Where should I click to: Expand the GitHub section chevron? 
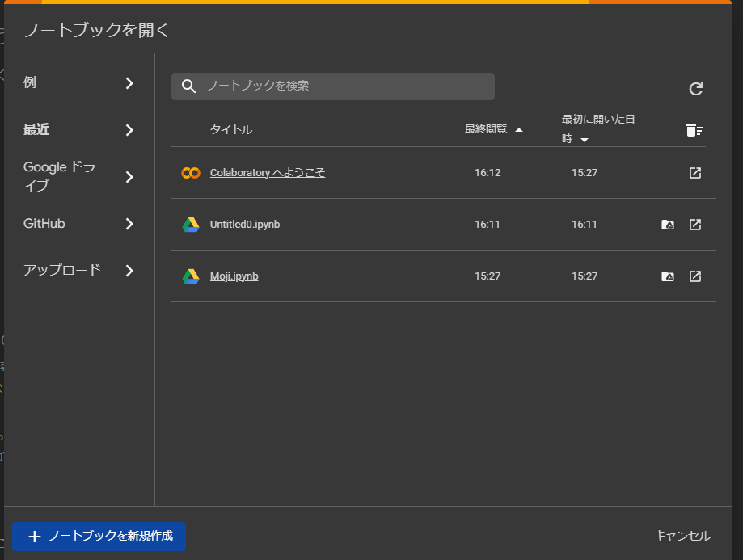pos(129,224)
